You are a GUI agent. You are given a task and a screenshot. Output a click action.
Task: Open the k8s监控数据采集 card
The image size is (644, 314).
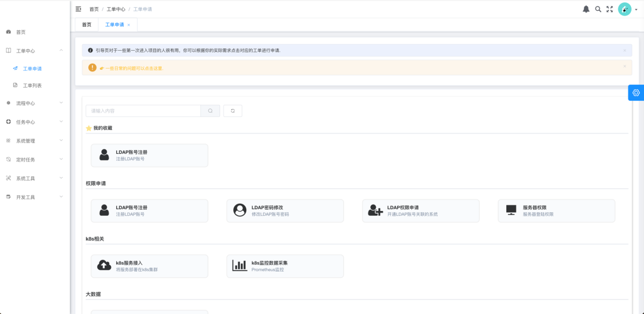click(285, 266)
